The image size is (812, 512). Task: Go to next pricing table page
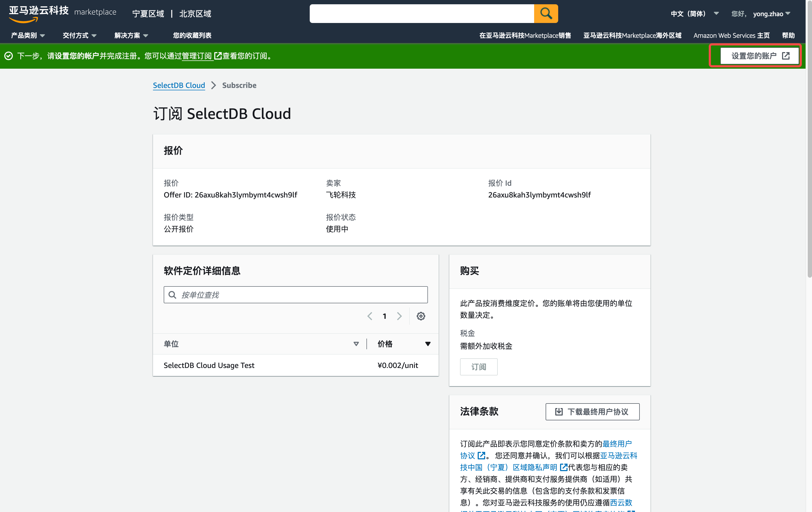[x=399, y=316]
